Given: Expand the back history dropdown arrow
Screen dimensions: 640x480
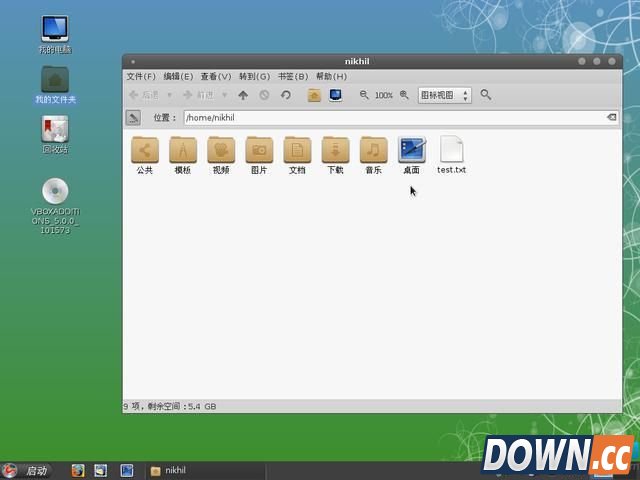Looking at the screenshot, I should (x=169, y=95).
